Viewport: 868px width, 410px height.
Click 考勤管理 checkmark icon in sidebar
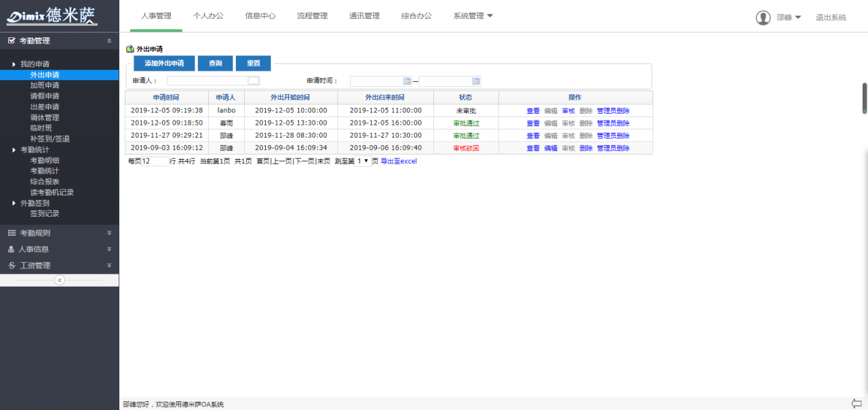(x=11, y=41)
